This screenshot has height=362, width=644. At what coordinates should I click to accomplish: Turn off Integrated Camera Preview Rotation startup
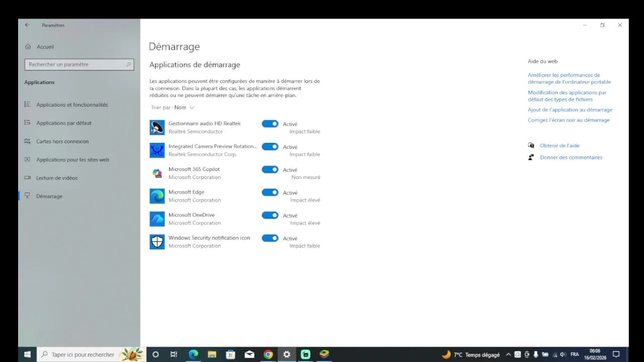point(270,147)
